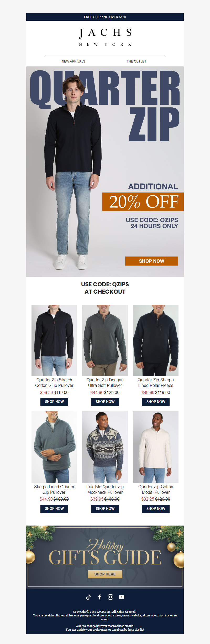
Task: Click the JACHS New York logo
Action: [x=105, y=37]
